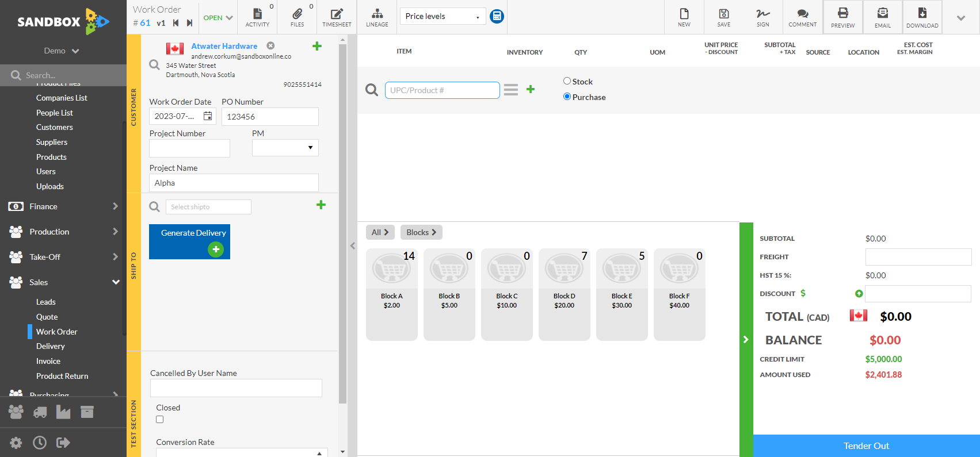The width and height of the screenshot is (980, 457).
Task: Click the green add discount icon
Action: click(859, 294)
